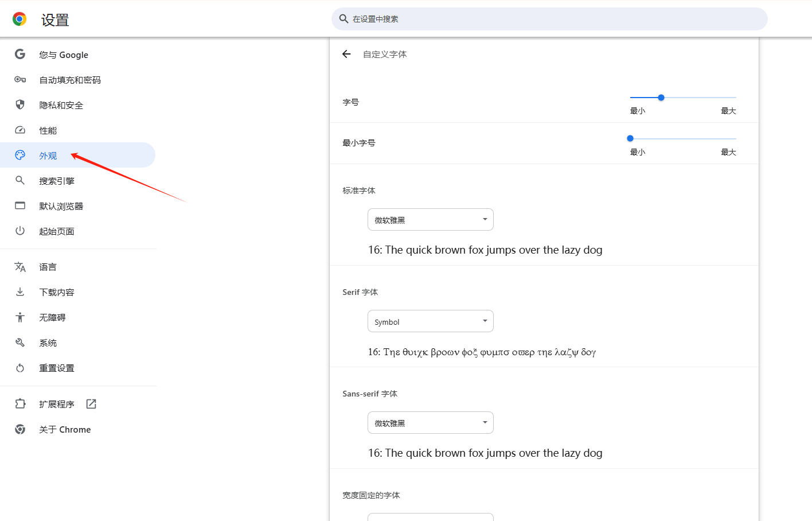
Task: Click the Symbol font Greek sample text
Action: (x=482, y=352)
